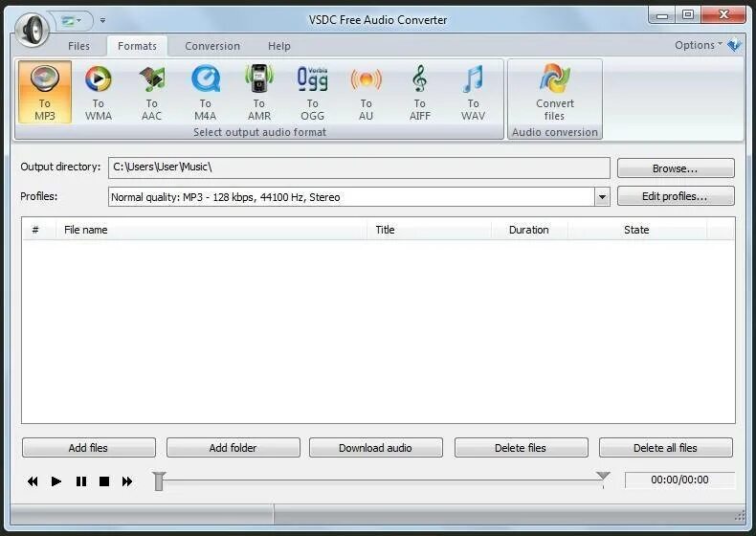Skip to previous track rewind button
The image size is (756, 536).
pos(33,481)
